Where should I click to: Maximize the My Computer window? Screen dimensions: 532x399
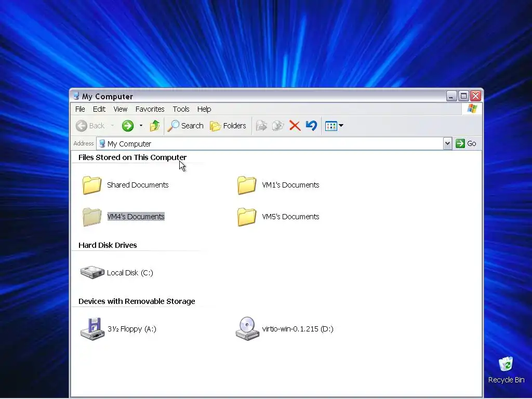click(x=463, y=96)
